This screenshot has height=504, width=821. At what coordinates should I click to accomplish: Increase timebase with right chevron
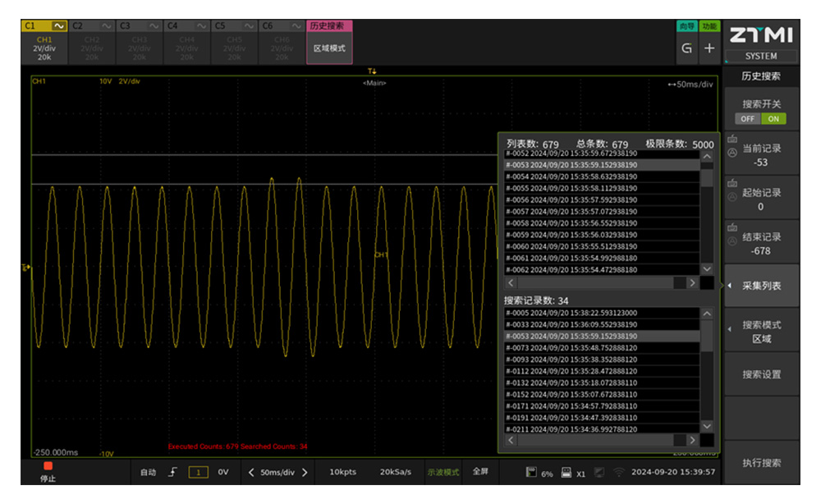(x=305, y=473)
